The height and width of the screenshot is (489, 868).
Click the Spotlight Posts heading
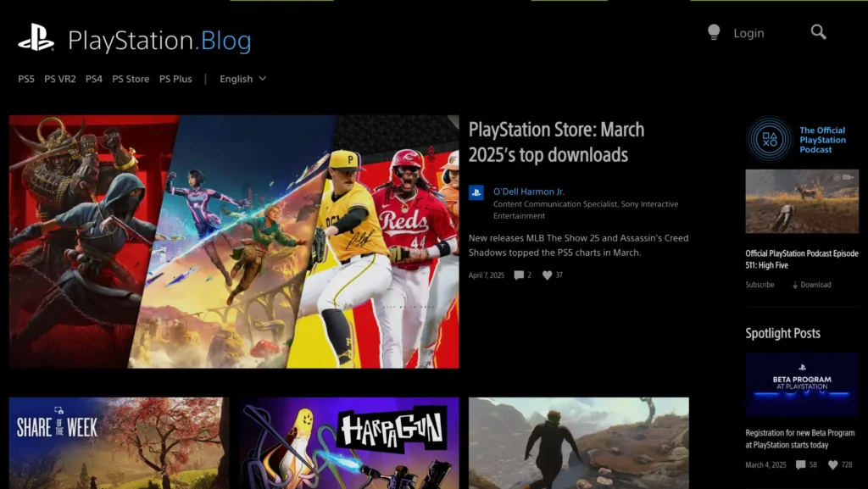pyautogui.click(x=782, y=334)
